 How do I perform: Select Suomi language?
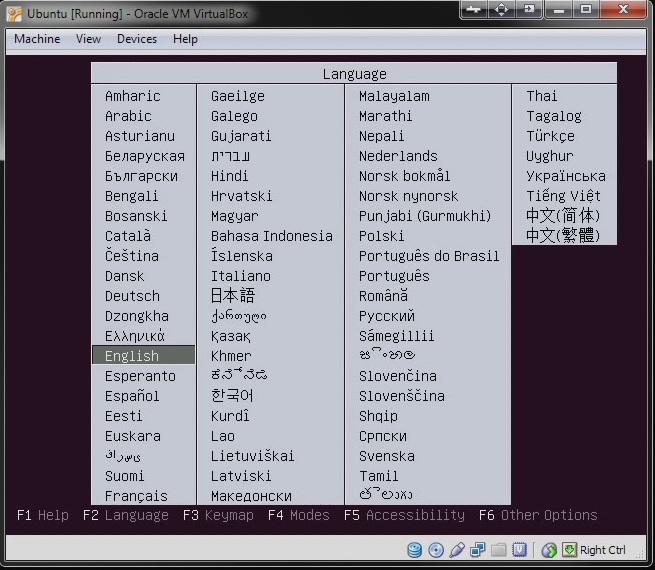pos(124,476)
